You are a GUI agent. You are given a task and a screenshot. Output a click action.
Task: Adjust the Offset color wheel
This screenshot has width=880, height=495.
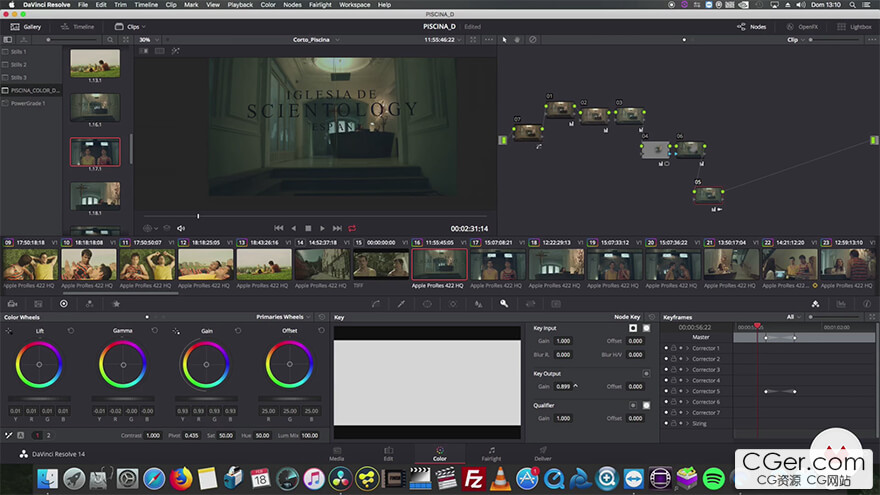point(290,365)
